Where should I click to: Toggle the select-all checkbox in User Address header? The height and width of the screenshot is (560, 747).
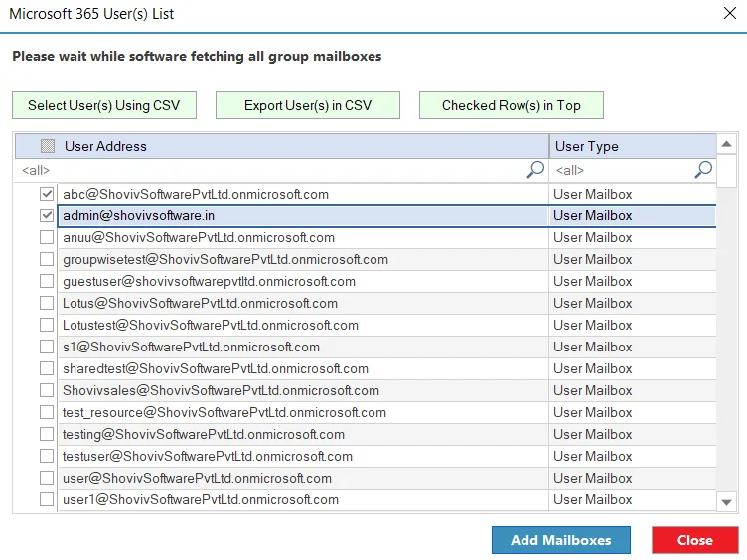(x=47, y=146)
